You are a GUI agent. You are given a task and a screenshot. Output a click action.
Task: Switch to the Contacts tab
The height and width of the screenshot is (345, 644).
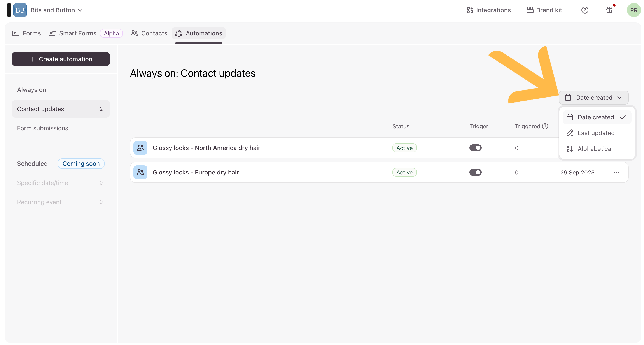coord(149,33)
